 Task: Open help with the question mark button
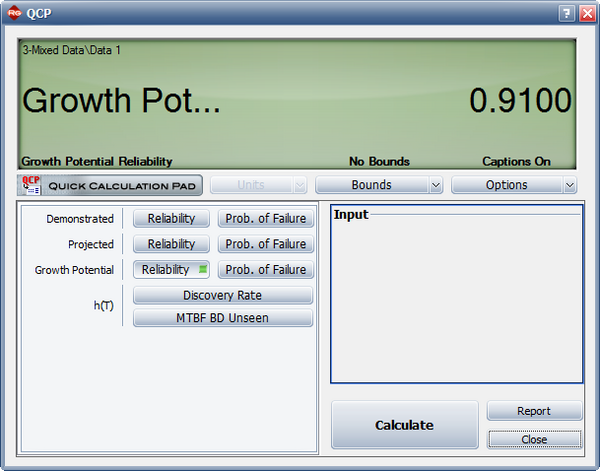pyautogui.click(x=566, y=13)
